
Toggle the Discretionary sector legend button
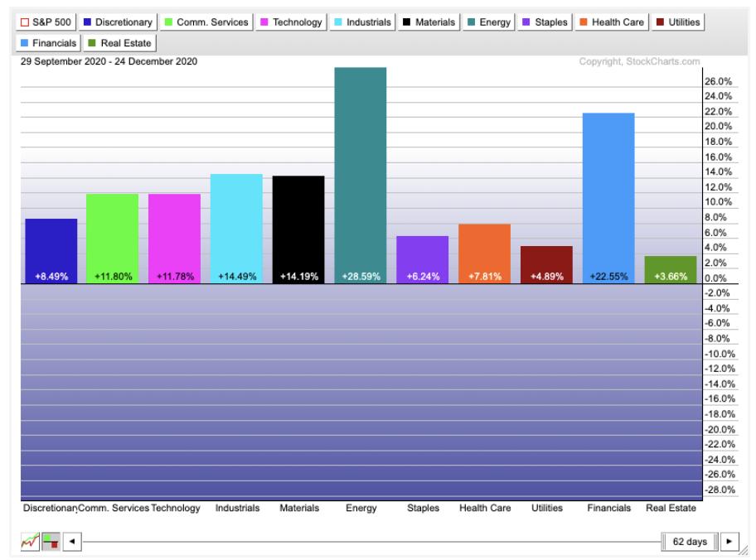(119, 22)
